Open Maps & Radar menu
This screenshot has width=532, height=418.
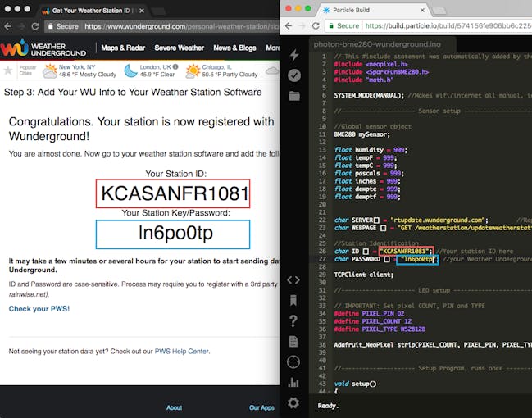(123, 48)
